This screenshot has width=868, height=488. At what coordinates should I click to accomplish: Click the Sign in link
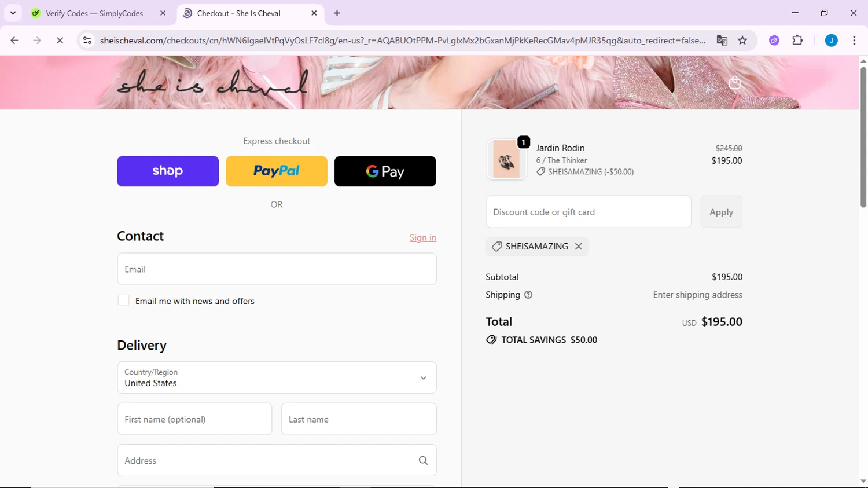click(x=423, y=238)
